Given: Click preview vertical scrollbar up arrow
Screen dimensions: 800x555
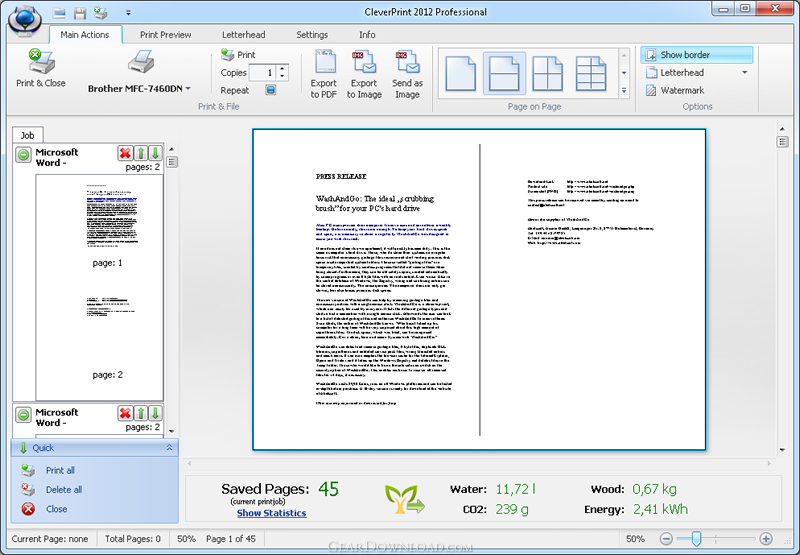Looking at the screenshot, I should pyautogui.click(x=782, y=129).
